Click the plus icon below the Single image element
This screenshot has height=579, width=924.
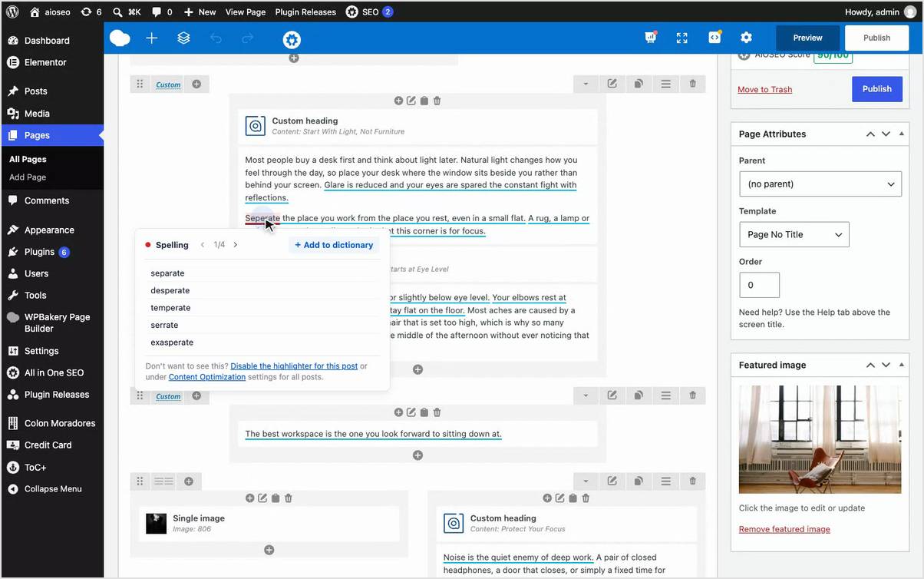point(269,550)
